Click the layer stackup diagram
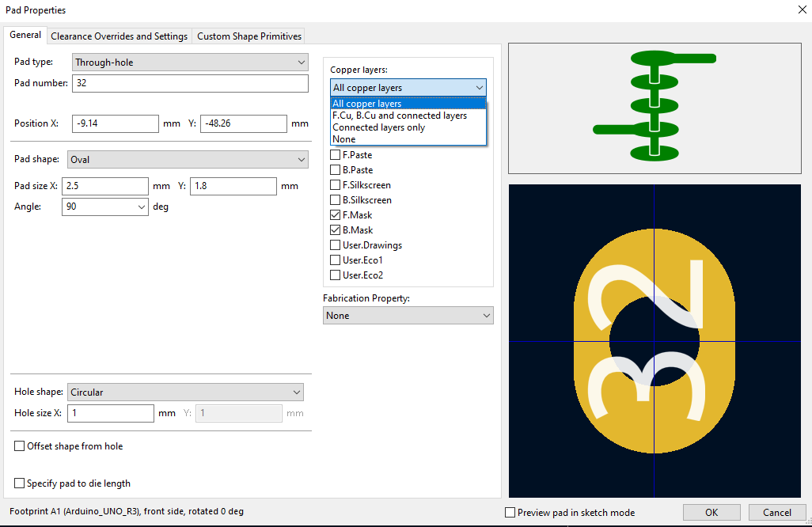812x527 pixels. (655, 108)
